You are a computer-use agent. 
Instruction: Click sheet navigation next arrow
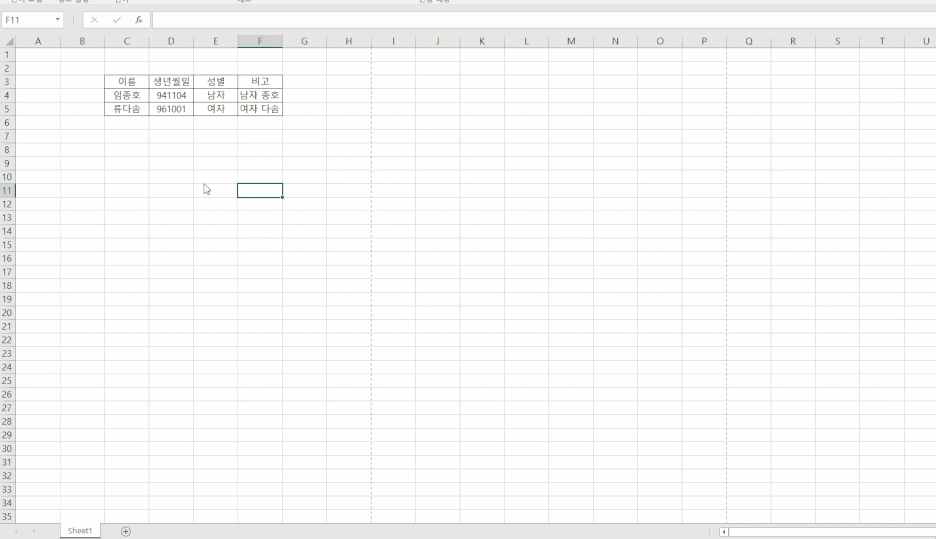pyautogui.click(x=33, y=531)
